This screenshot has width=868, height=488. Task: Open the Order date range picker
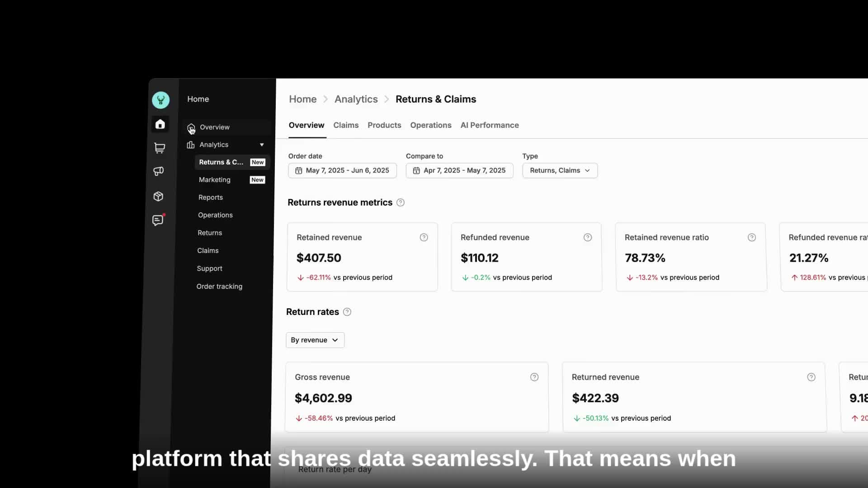[x=342, y=170]
